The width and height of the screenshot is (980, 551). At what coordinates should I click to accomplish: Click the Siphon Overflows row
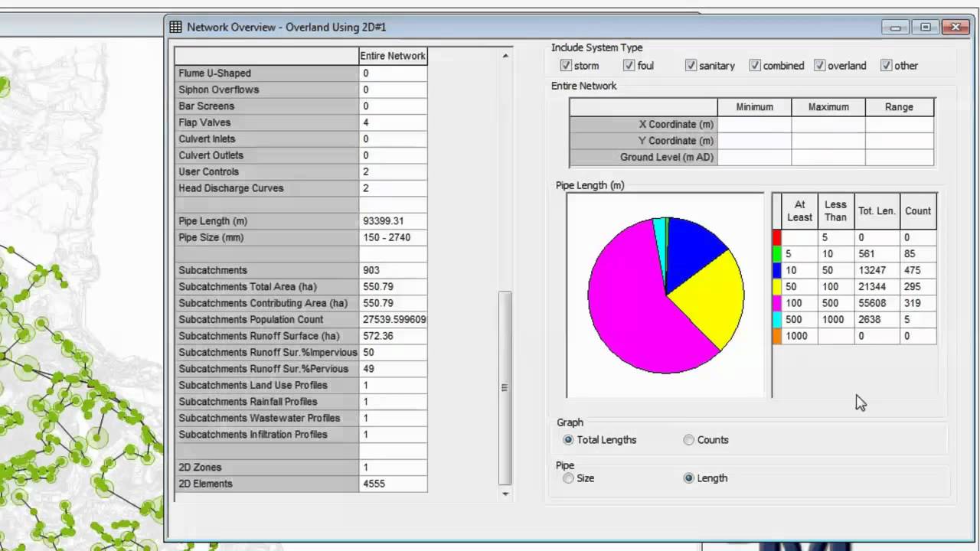[300, 90]
